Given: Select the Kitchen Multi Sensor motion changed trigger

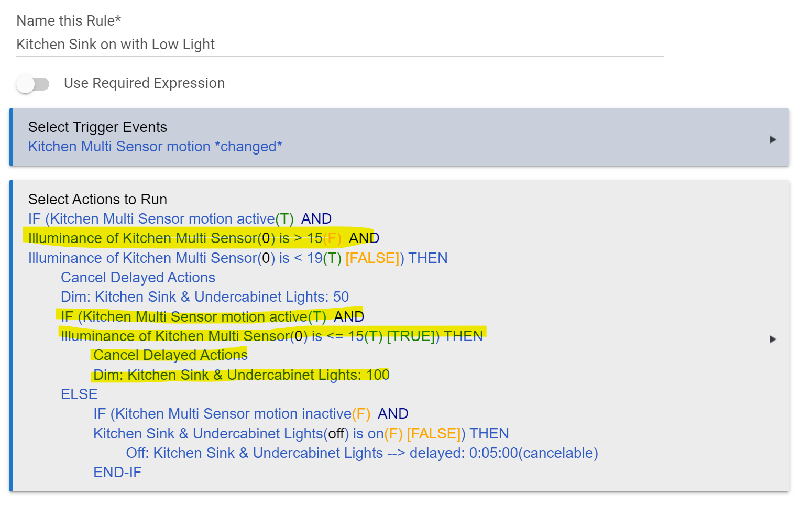Looking at the screenshot, I should (x=155, y=146).
